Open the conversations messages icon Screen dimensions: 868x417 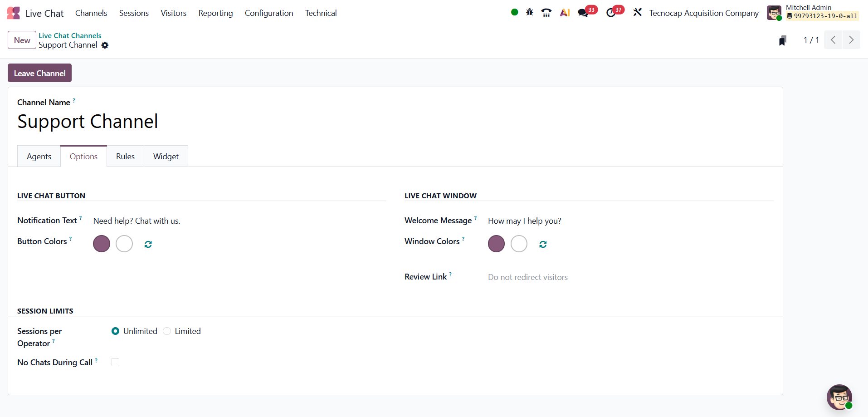(583, 13)
